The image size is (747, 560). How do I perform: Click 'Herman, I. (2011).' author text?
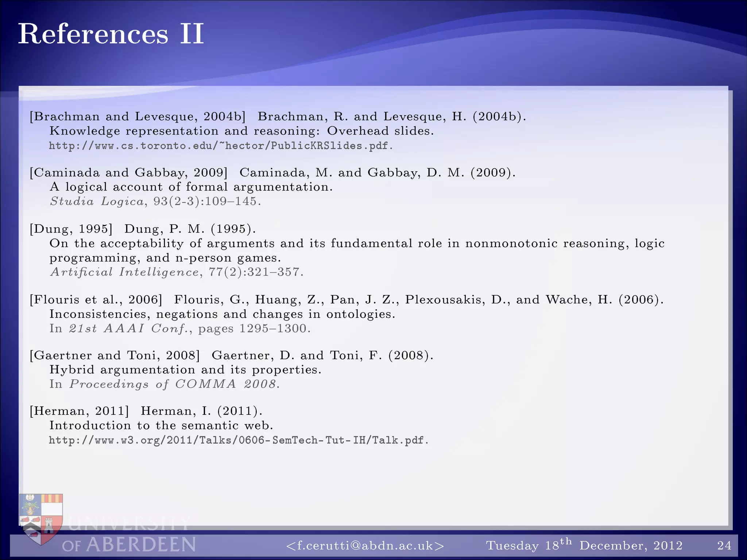pos(202,411)
